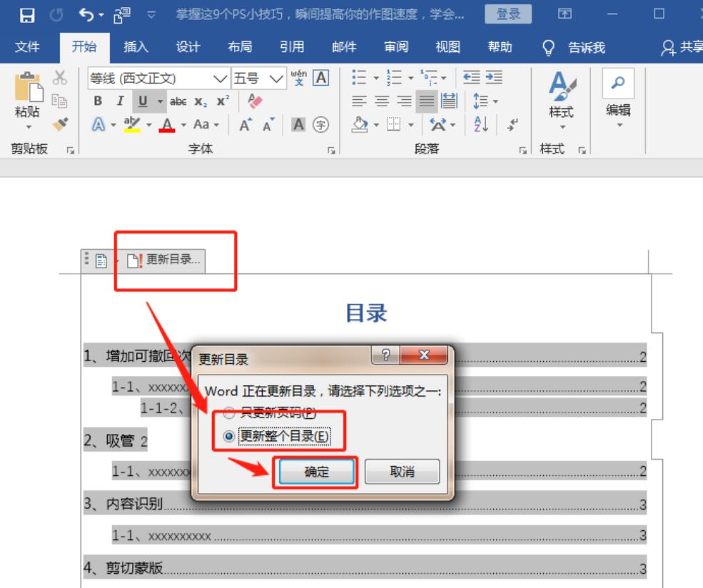Switch to the 引用 tab
The height and width of the screenshot is (588, 703).
(292, 46)
